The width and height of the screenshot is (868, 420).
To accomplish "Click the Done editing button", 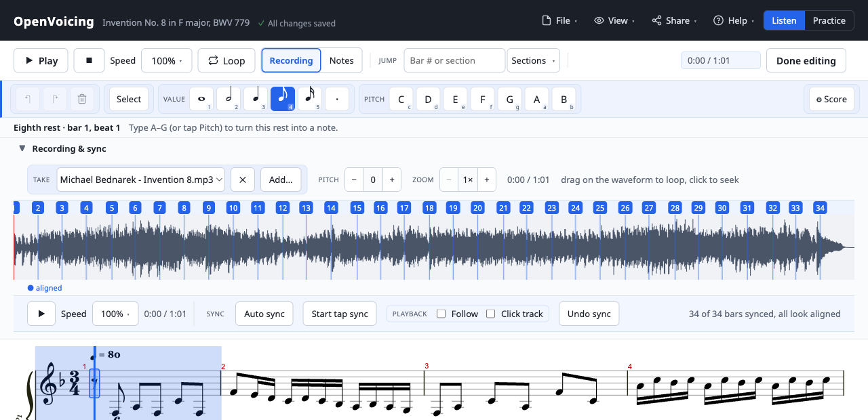I will [806, 60].
